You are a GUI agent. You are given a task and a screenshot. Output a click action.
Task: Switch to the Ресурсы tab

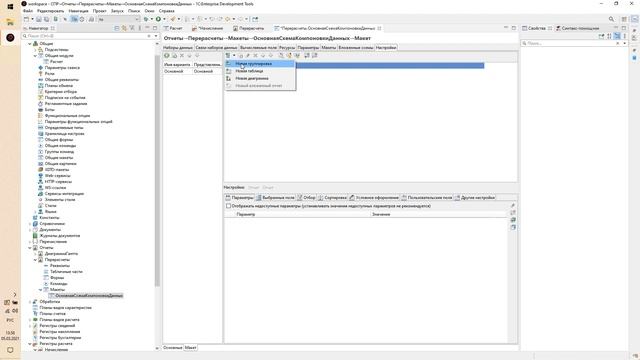pos(287,48)
